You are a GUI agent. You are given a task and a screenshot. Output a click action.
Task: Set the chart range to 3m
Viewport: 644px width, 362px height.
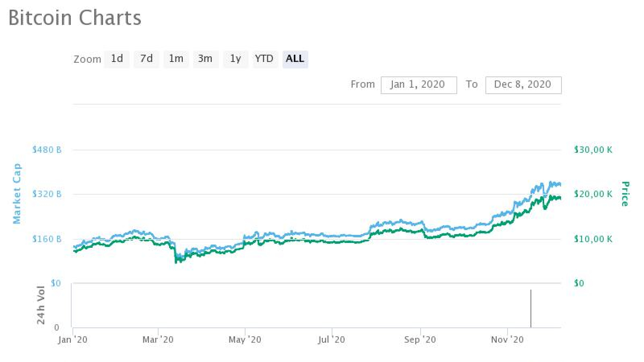[x=206, y=59]
